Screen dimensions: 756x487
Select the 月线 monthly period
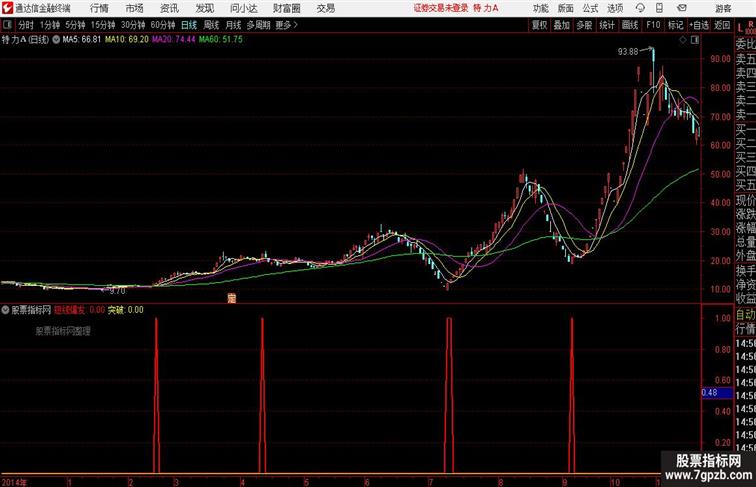click(233, 25)
